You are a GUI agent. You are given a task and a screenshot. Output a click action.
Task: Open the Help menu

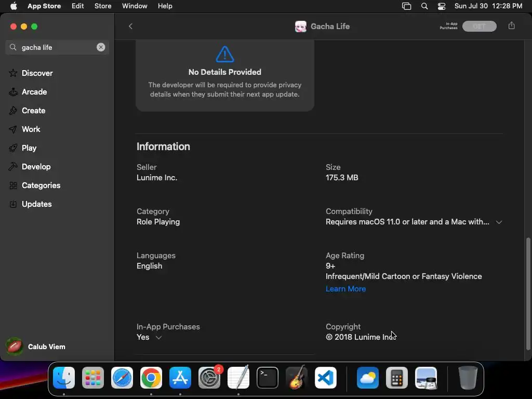coord(165,6)
